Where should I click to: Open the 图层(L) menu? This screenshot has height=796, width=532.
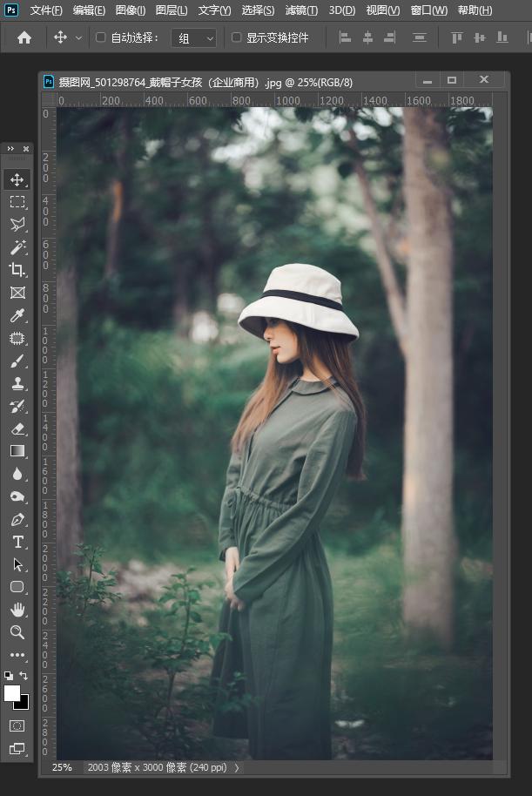pyautogui.click(x=172, y=10)
